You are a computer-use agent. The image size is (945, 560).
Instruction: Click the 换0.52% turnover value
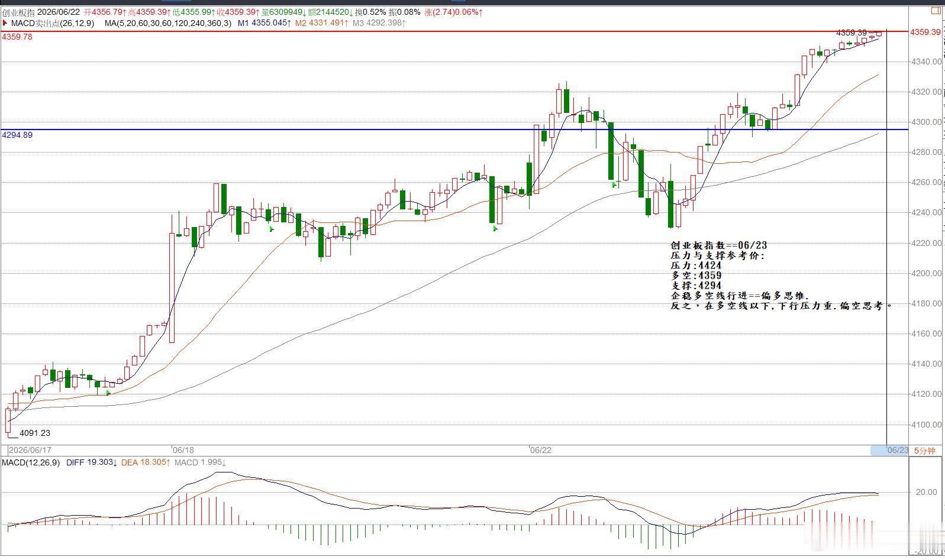370,12
